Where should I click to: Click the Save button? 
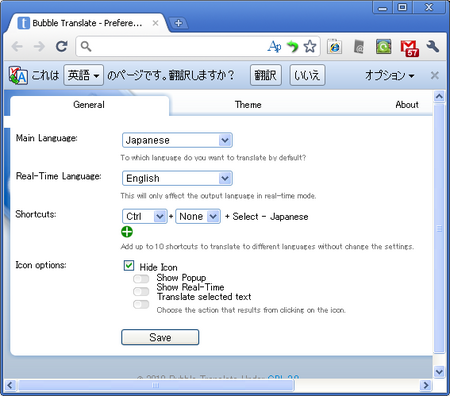tap(160, 337)
